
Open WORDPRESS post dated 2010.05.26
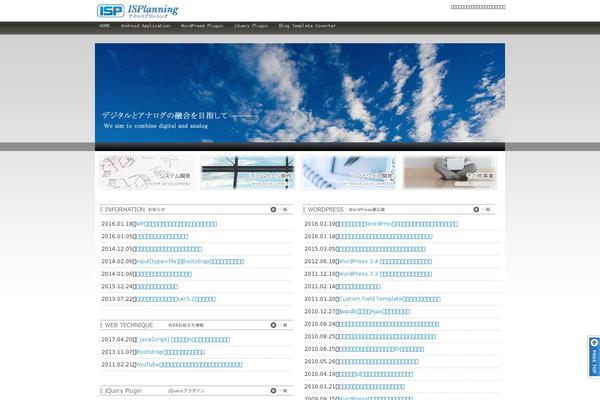379,362
